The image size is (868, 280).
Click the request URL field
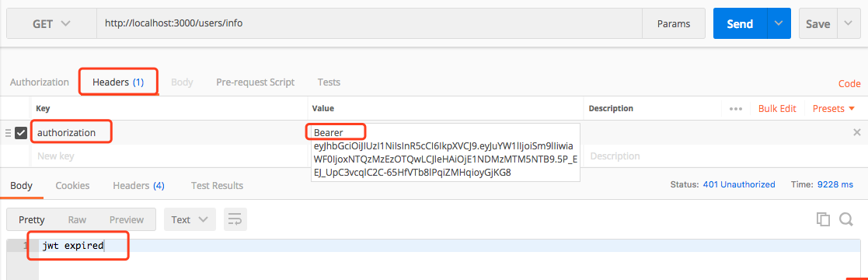(369, 24)
